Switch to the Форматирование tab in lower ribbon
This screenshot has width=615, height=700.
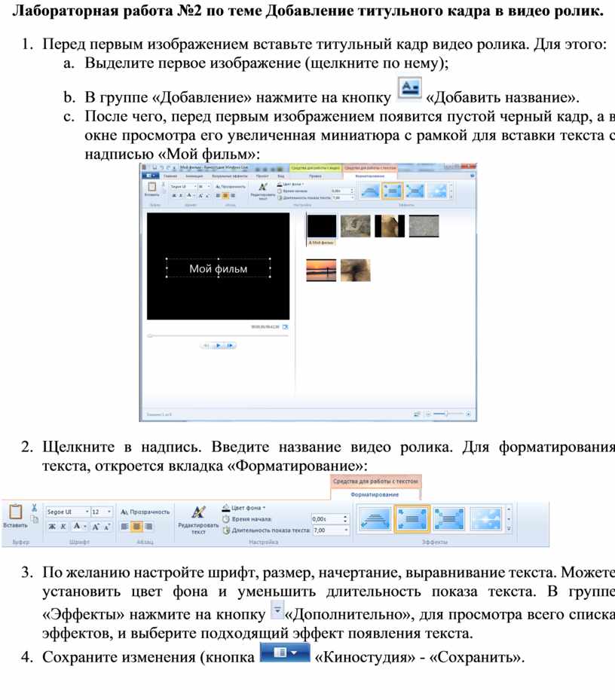click(x=374, y=494)
